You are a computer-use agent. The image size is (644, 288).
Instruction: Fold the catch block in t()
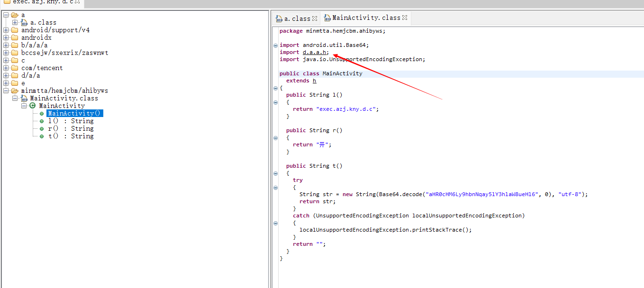pos(275,223)
